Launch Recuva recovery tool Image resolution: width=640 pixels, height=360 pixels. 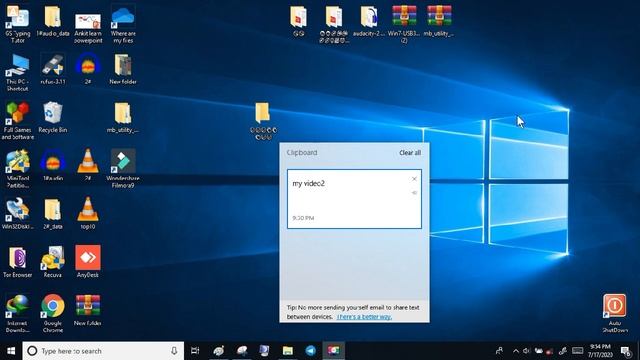(x=53, y=262)
